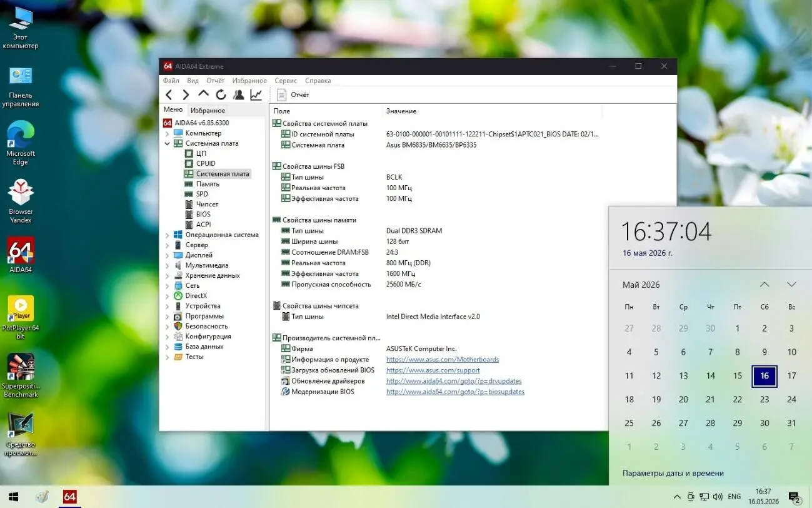Click the graph icon in AIDA64 toolbar
812x508 pixels.
pos(256,94)
